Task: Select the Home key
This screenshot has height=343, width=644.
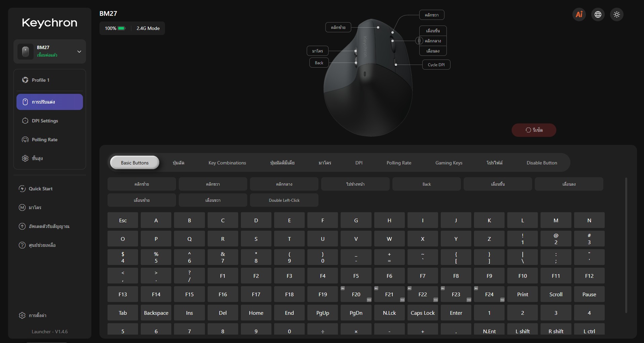Action: 256,313
